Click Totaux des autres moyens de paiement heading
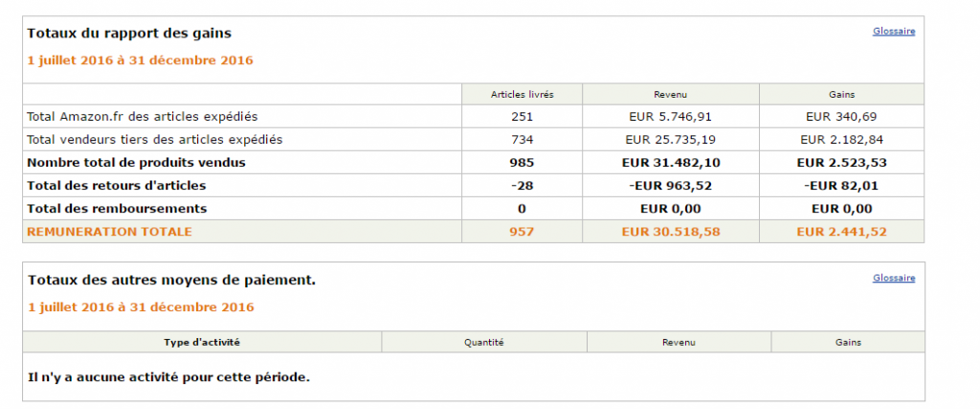Screen dimensions: 980x409 click(x=171, y=281)
